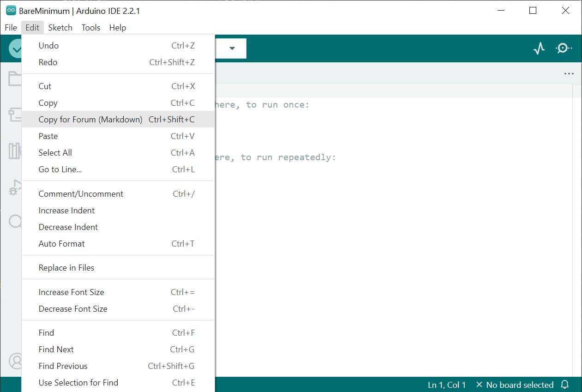Click the user account profile icon
The image size is (582, 392).
coord(16,361)
